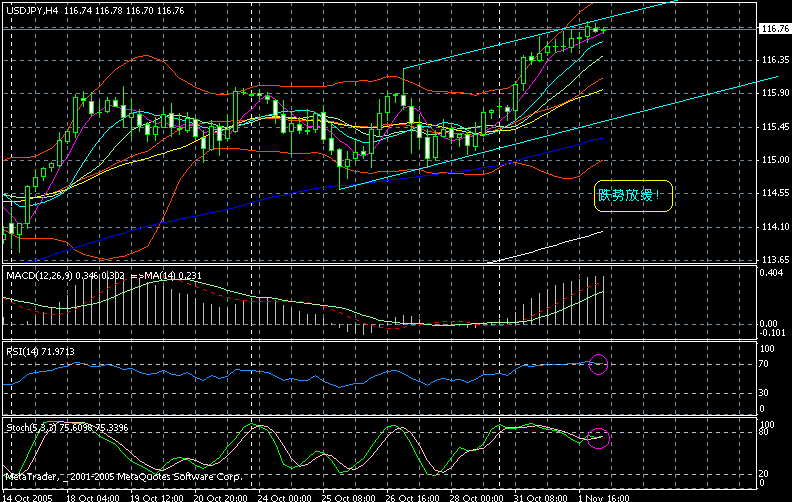792x502 pixels.
Task: Click the 28 Oct 00:00 time label
Action: click(x=476, y=498)
